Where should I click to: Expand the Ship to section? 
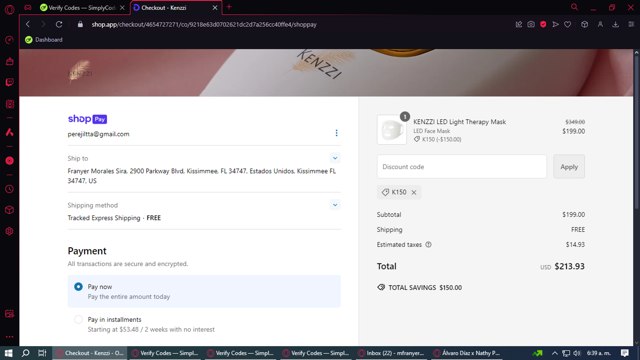[335, 158]
